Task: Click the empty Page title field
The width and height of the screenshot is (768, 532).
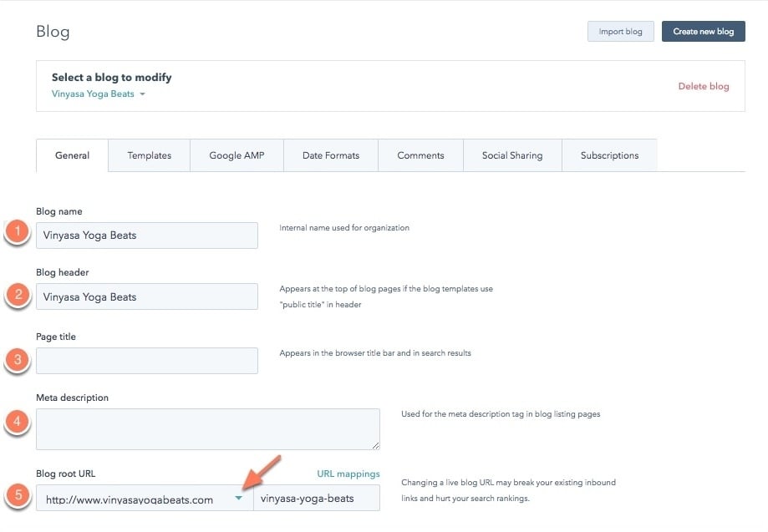Action: 147,360
